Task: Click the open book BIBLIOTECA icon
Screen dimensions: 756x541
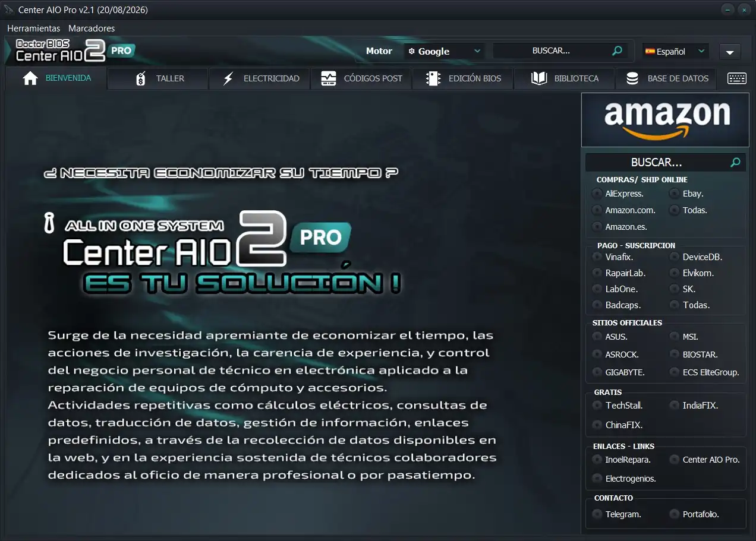Action: tap(539, 78)
